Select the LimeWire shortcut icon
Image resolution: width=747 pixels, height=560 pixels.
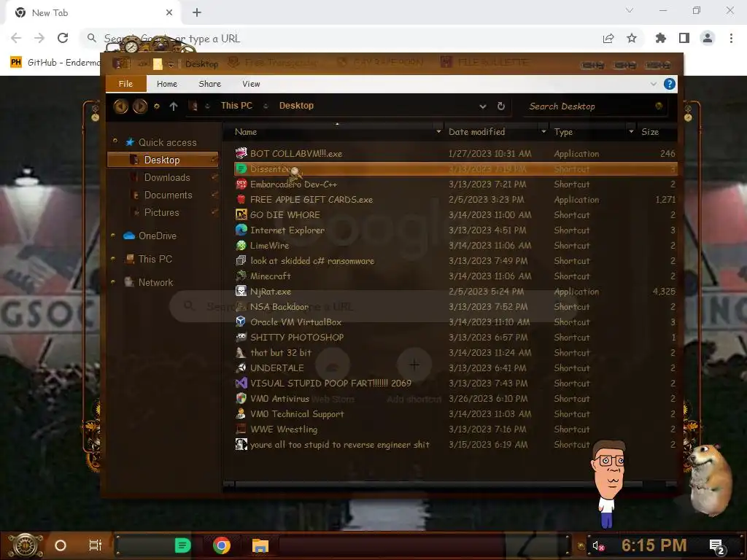[x=241, y=245]
